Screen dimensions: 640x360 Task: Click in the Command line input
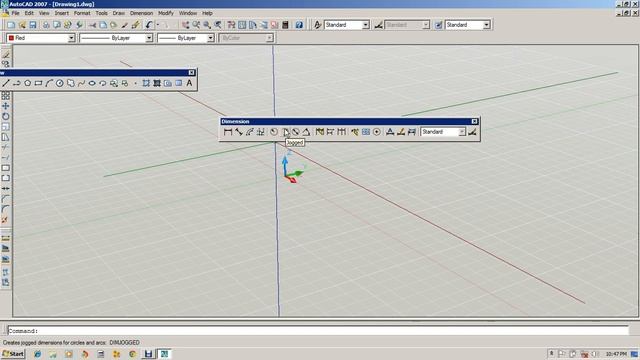(x=318, y=331)
